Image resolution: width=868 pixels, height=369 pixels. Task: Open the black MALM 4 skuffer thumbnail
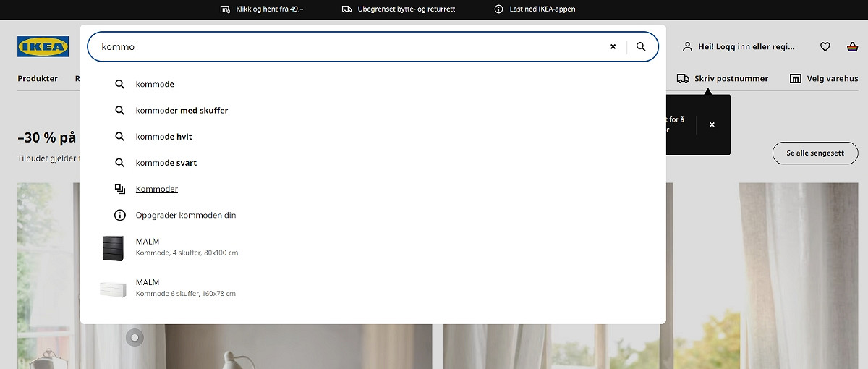click(113, 247)
